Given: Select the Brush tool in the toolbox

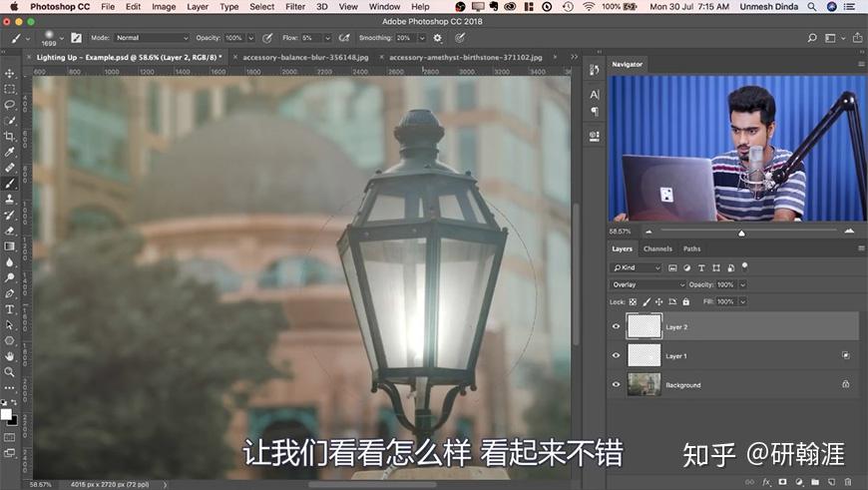Looking at the screenshot, I should [x=9, y=184].
